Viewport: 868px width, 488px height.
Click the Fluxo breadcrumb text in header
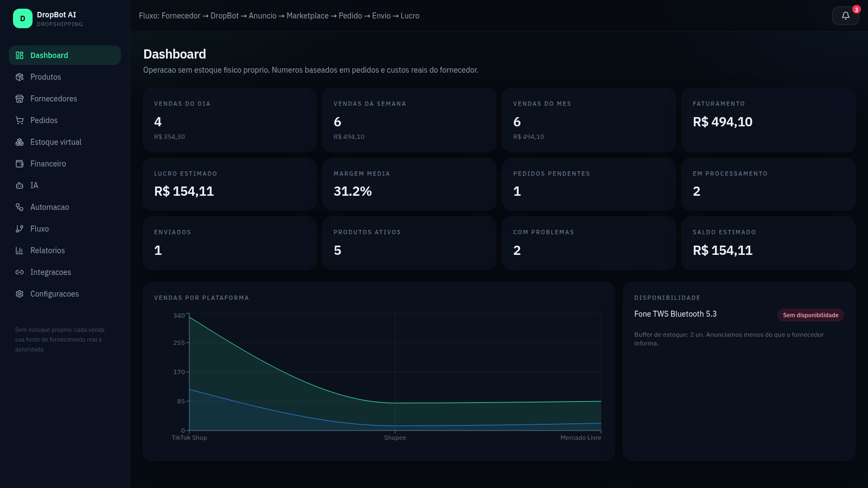point(279,16)
